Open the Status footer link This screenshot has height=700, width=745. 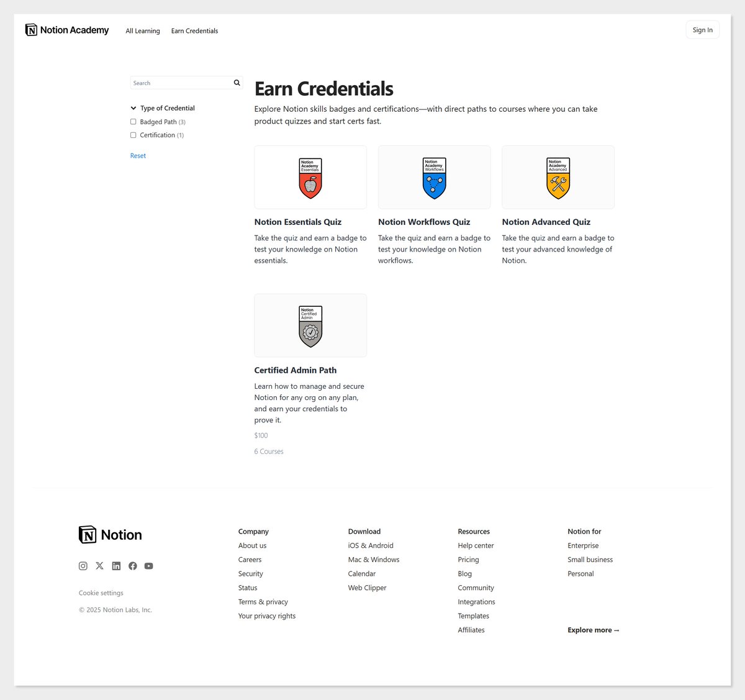point(248,588)
